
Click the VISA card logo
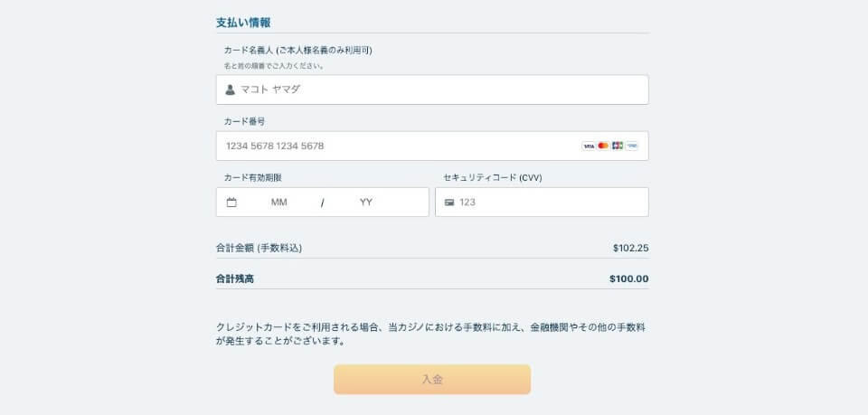[x=589, y=146]
